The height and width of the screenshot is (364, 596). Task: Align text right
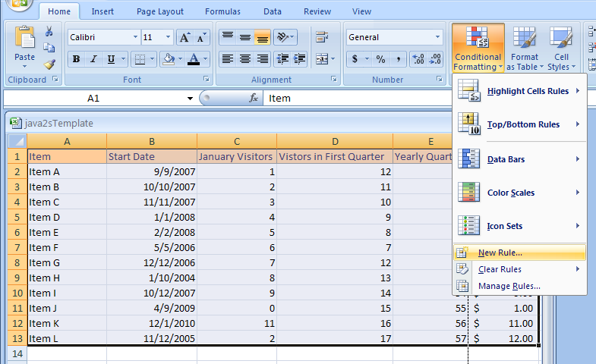pyautogui.click(x=263, y=59)
